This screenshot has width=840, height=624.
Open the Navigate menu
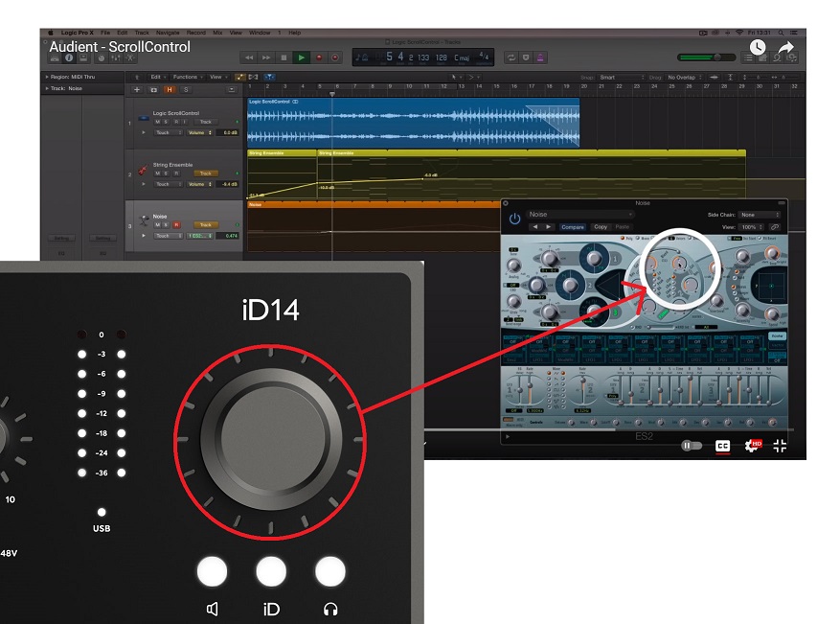click(168, 33)
